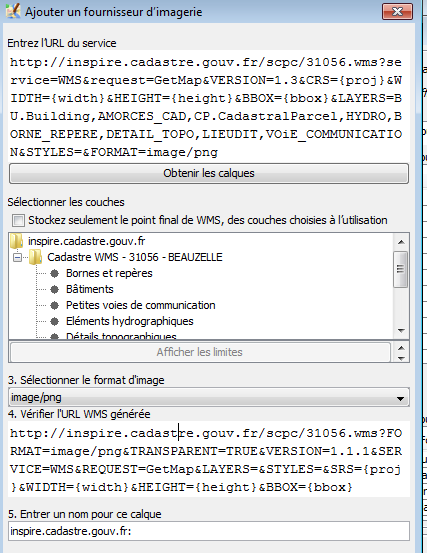Screen dimensions: 427x553
Task: Select the Bâtiments layer
Action: coord(90,290)
